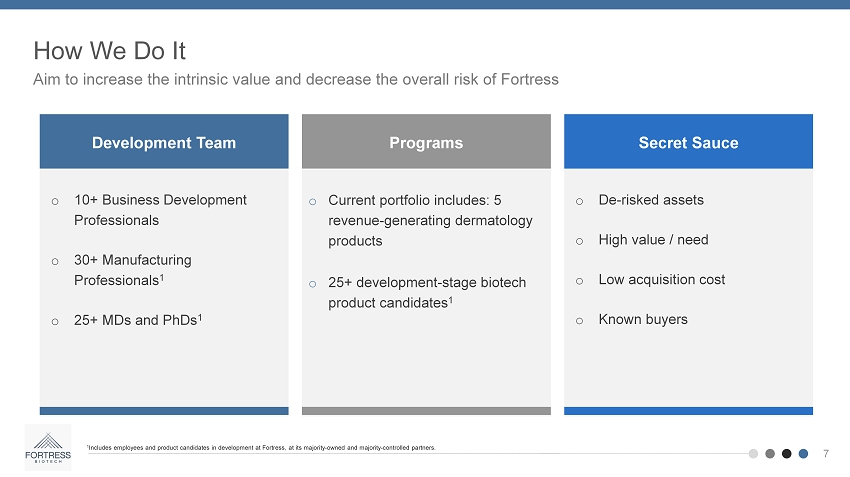Click the bullet beside 25+ MDs and PhDs
Image resolution: width=850 pixels, height=477 pixels.
click(56, 321)
